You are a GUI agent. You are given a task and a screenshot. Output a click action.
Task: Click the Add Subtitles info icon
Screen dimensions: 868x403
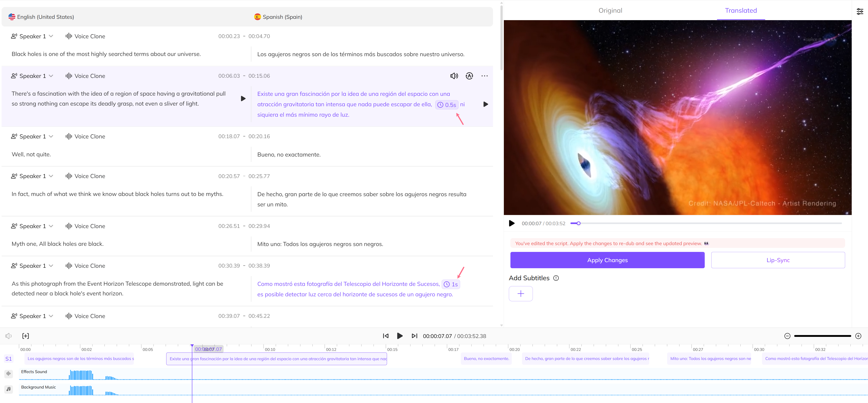click(556, 278)
